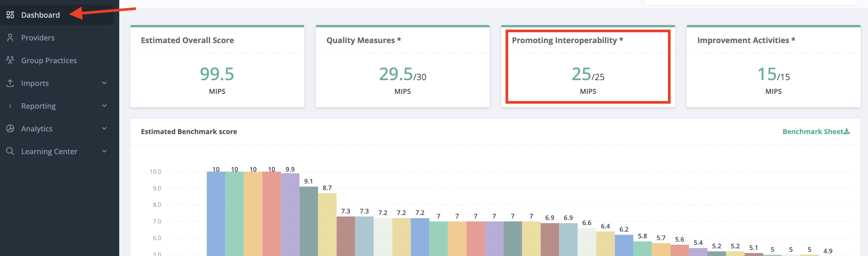Click the Estimated Overall Score card title
This screenshot has height=256, width=868.
pos(187,40)
